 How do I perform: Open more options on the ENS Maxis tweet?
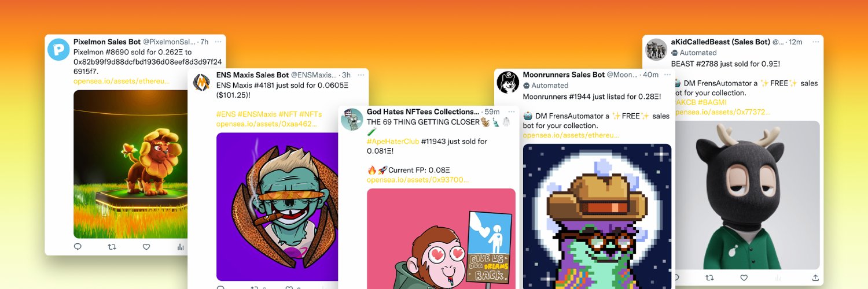coord(361,75)
